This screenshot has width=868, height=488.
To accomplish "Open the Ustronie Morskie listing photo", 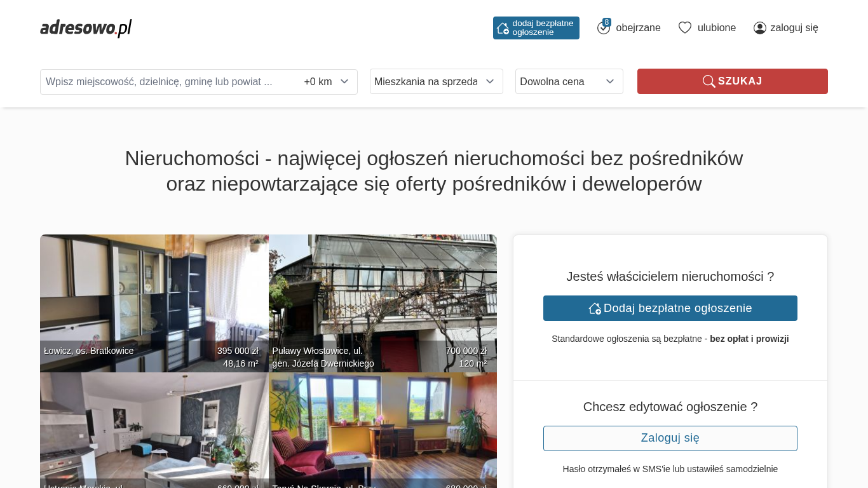I will pyautogui.click(x=154, y=430).
